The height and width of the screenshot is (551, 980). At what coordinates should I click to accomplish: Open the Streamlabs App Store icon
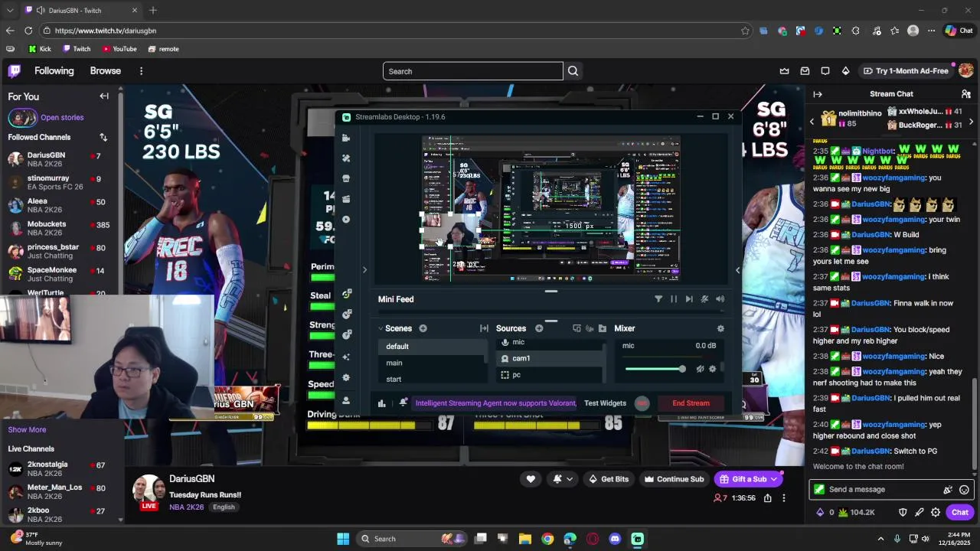346,178
